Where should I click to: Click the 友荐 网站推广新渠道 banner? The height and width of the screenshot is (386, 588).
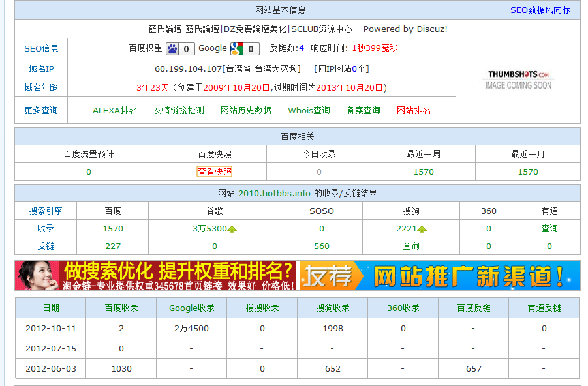tap(439, 275)
